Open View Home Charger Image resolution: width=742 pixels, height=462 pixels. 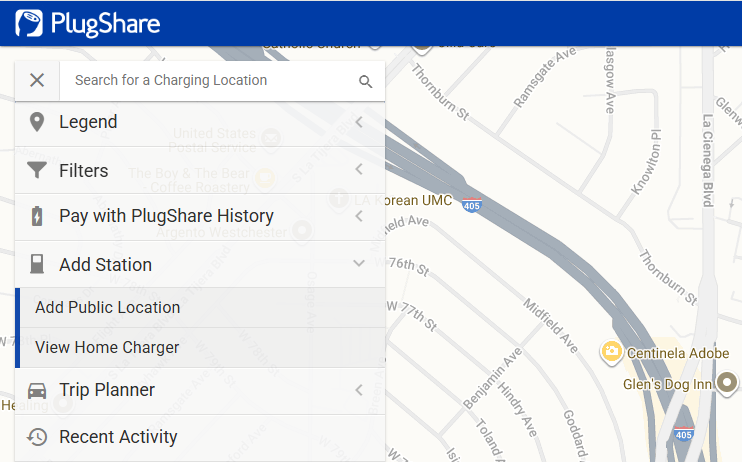coord(107,348)
